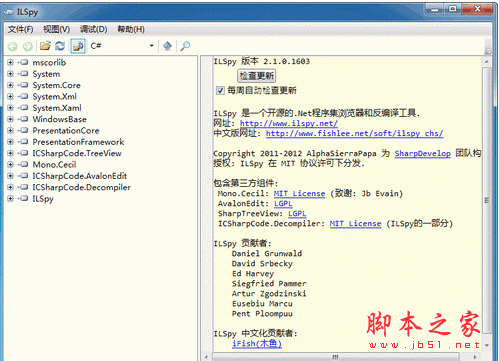The height and width of the screenshot is (361, 499).
Task: Select System.Core in the assembly tree
Action: click(56, 85)
